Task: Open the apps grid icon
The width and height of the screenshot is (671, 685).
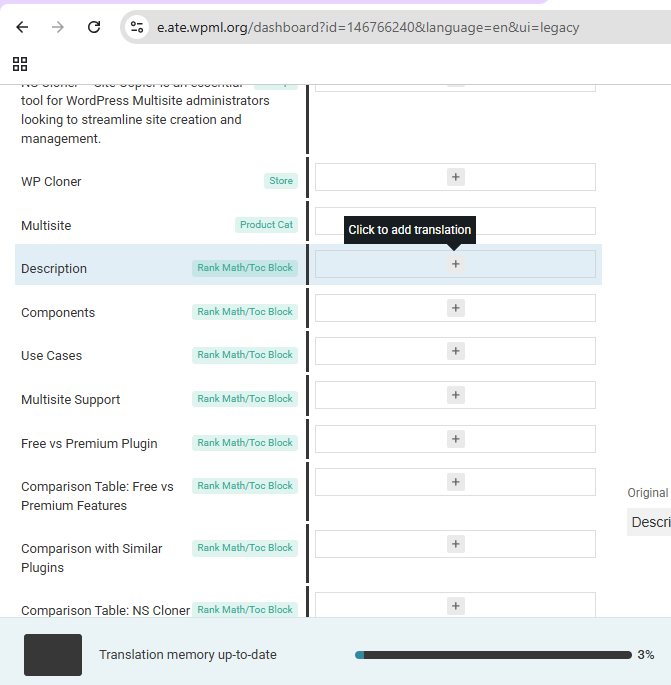Action: pyautogui.click(x=20, y=64)
